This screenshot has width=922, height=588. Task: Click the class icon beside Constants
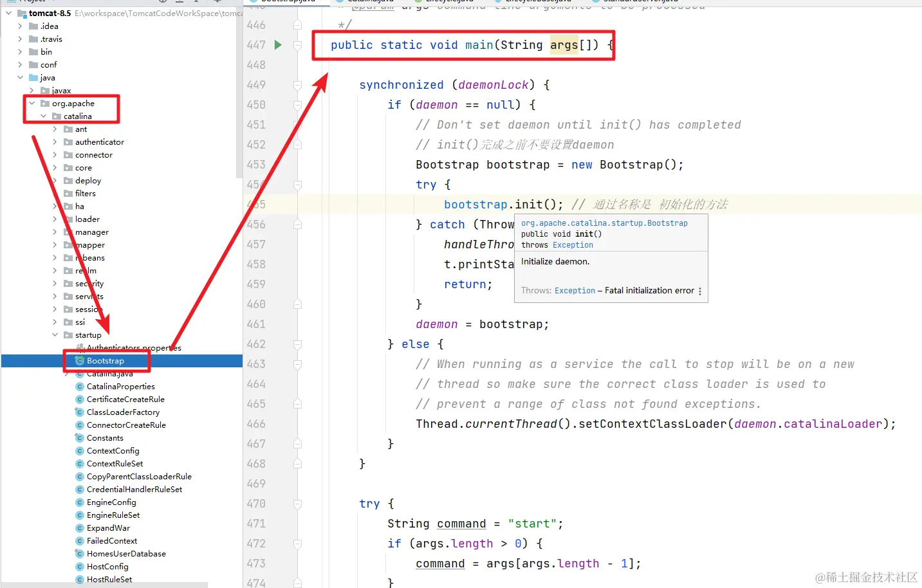(x=80, y=438)
